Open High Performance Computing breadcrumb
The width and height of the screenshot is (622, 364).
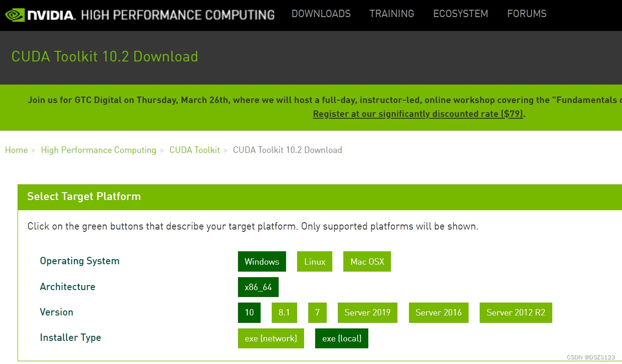(98, 150)
